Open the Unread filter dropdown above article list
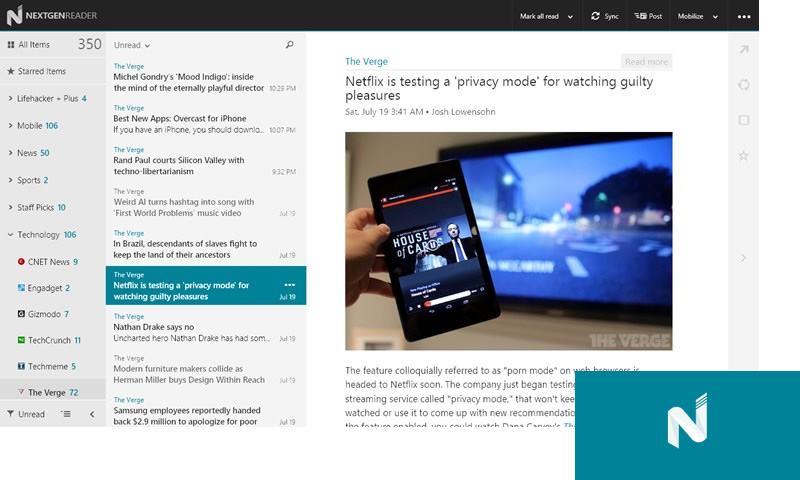The image size is (800, 480). coord(132,45)
